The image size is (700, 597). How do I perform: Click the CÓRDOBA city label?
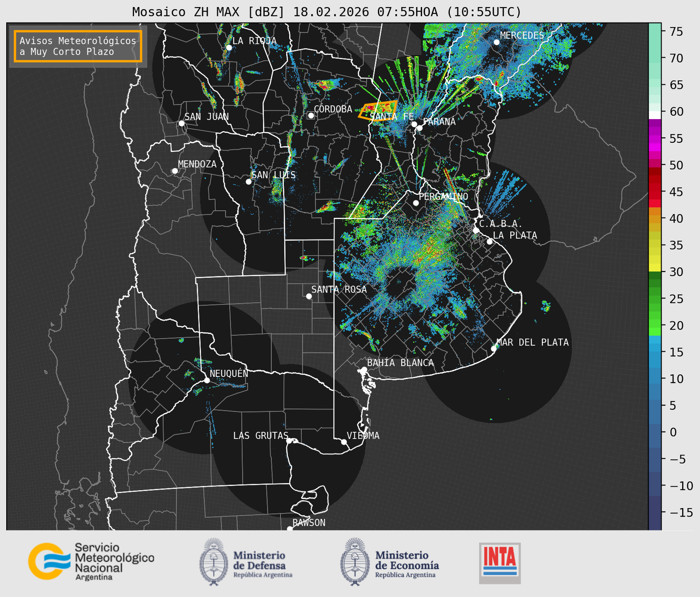click(333, 109)
